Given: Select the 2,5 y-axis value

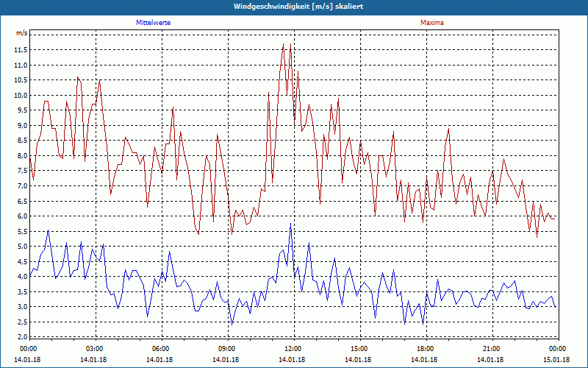Looking at the screenshot, I should (x=23, y=322).
